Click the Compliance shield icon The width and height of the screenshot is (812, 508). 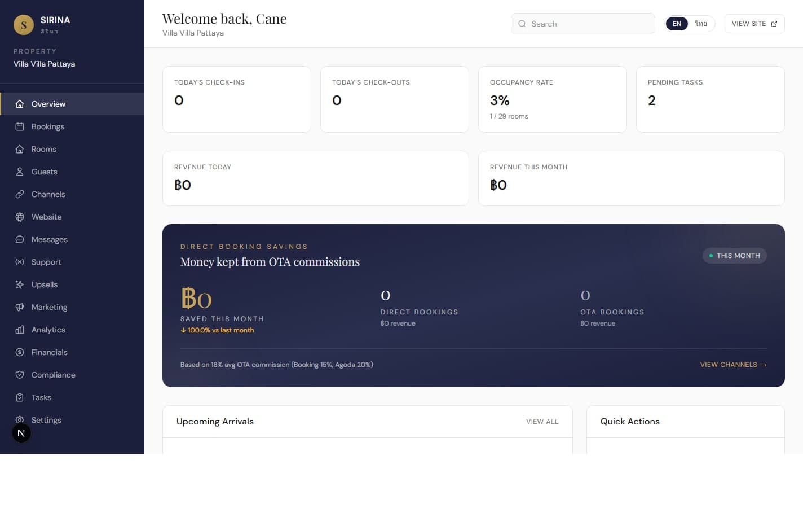pos(20,375)
